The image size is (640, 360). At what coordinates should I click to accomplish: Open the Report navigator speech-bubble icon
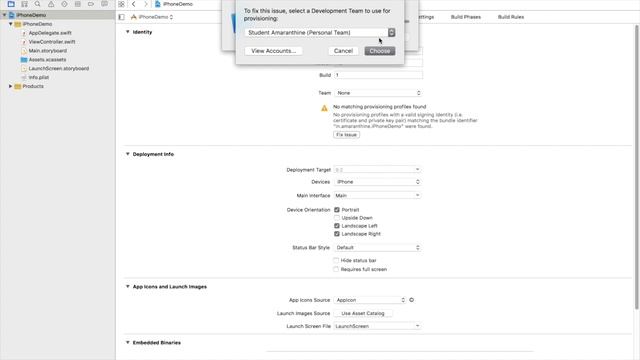(104, 4)
